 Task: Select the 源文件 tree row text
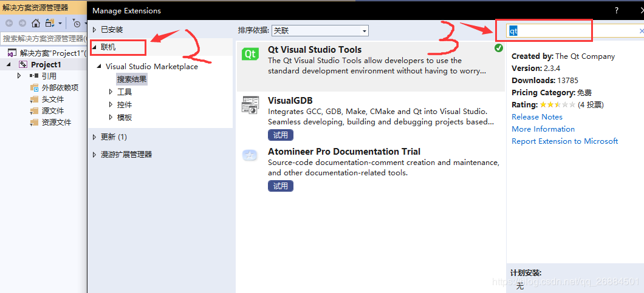[53, 111]
